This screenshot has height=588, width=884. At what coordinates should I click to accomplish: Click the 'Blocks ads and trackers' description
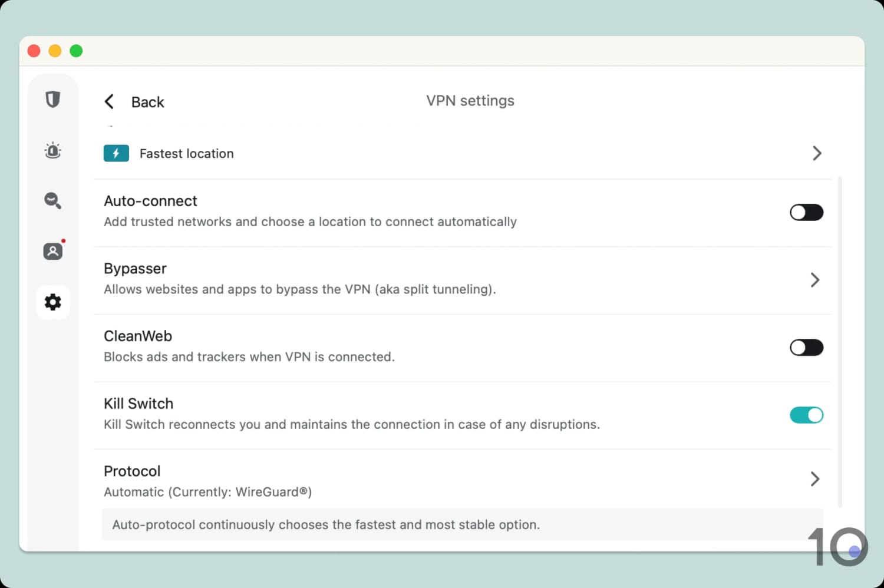[x=249, y=357]
